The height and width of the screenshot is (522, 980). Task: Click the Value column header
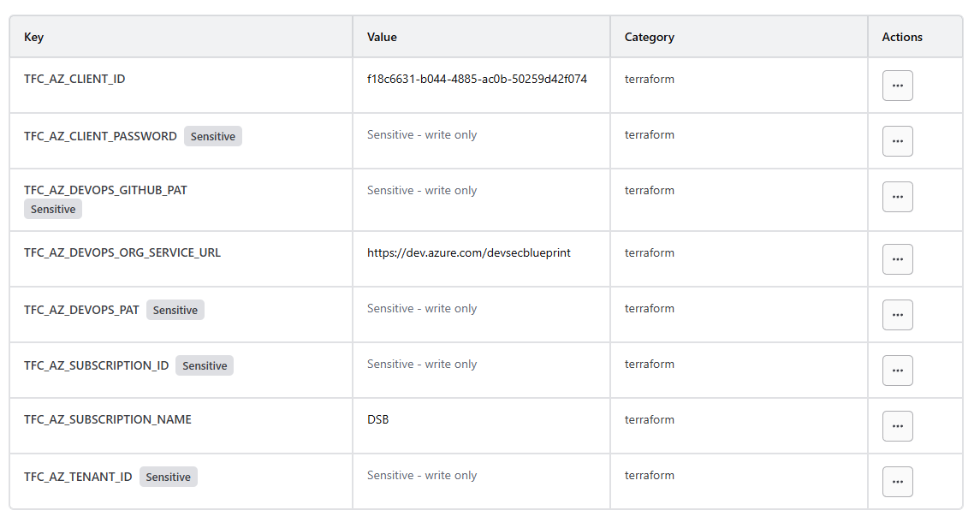(382, 37)
